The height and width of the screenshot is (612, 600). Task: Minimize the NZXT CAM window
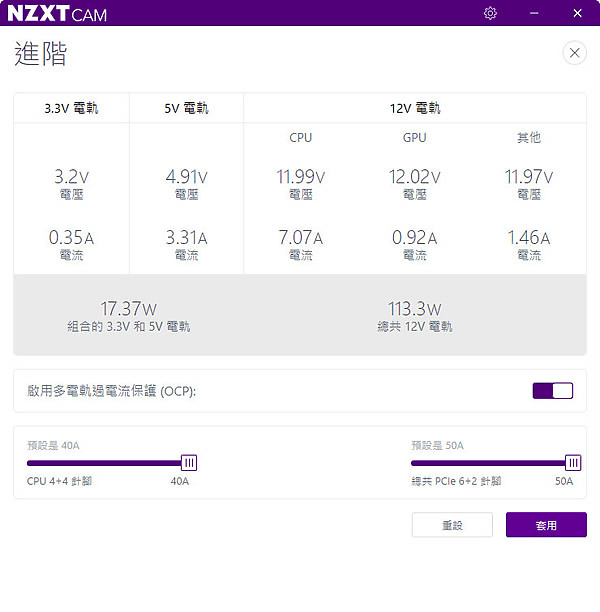[534, 13]
